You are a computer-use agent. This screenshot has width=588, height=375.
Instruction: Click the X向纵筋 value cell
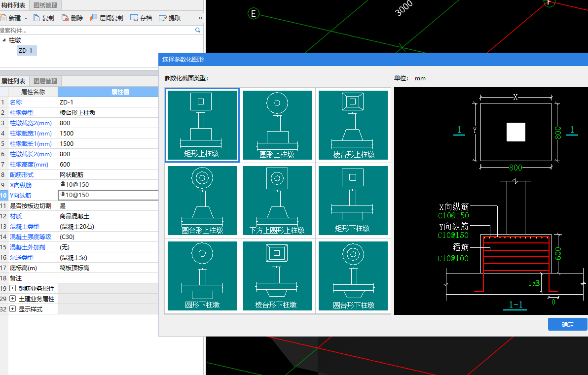pos(108,185)
